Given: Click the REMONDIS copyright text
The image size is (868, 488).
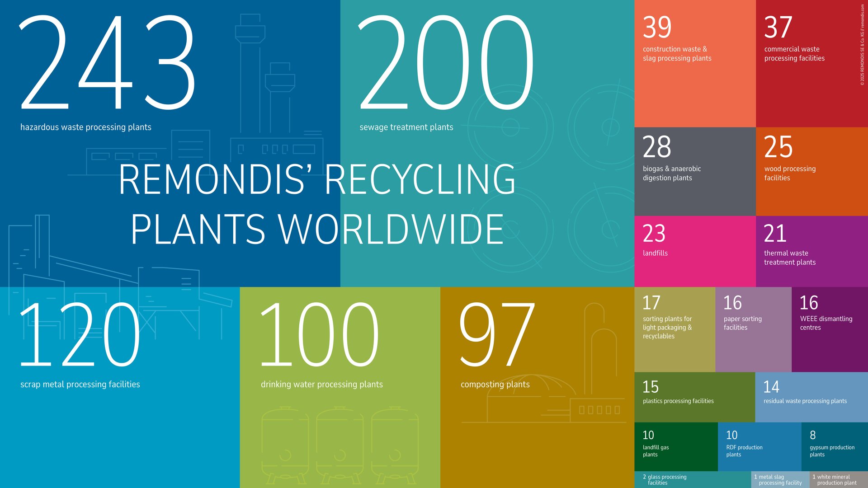Looking at the screenshot, I should (862, 44).
